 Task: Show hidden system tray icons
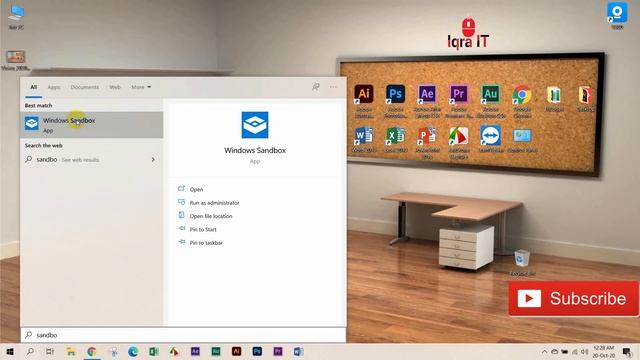tap(544, 351)
